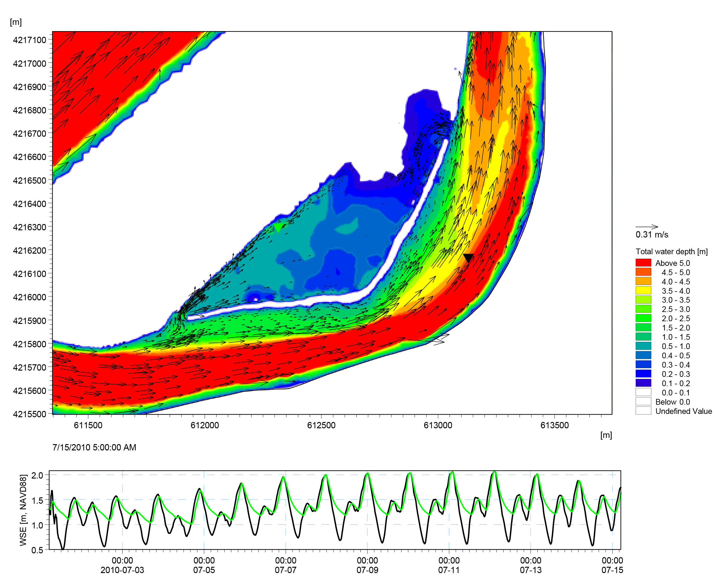Click the 07-09 tick label on time axis
Screen dimensions: 715x588
coord(367,570)
